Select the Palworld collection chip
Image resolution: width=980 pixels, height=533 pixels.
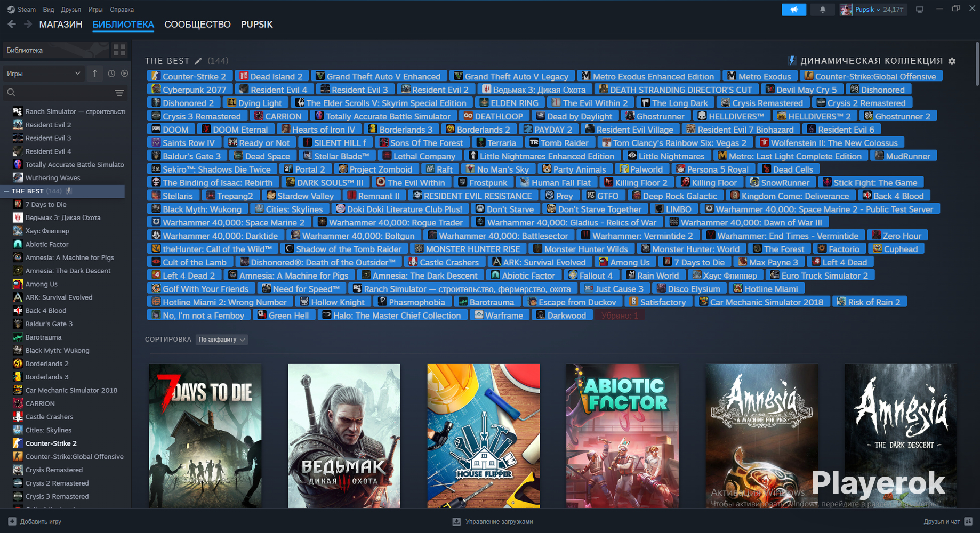(x=641, y=169)
